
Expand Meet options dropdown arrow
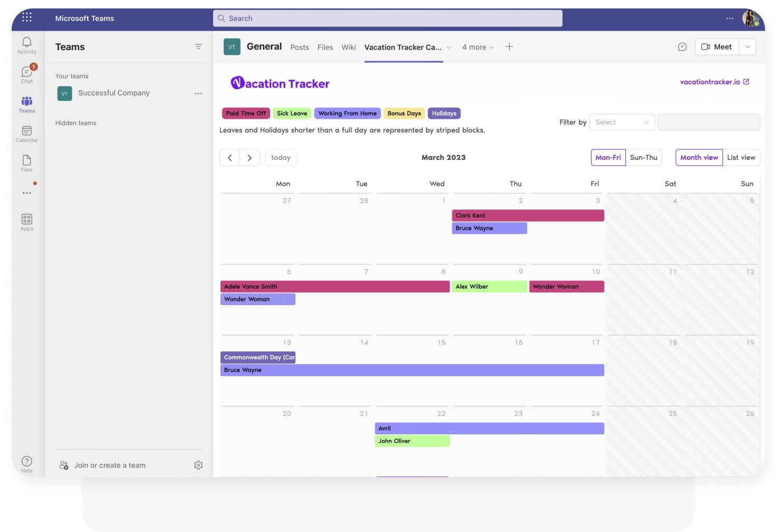(748, 46)
